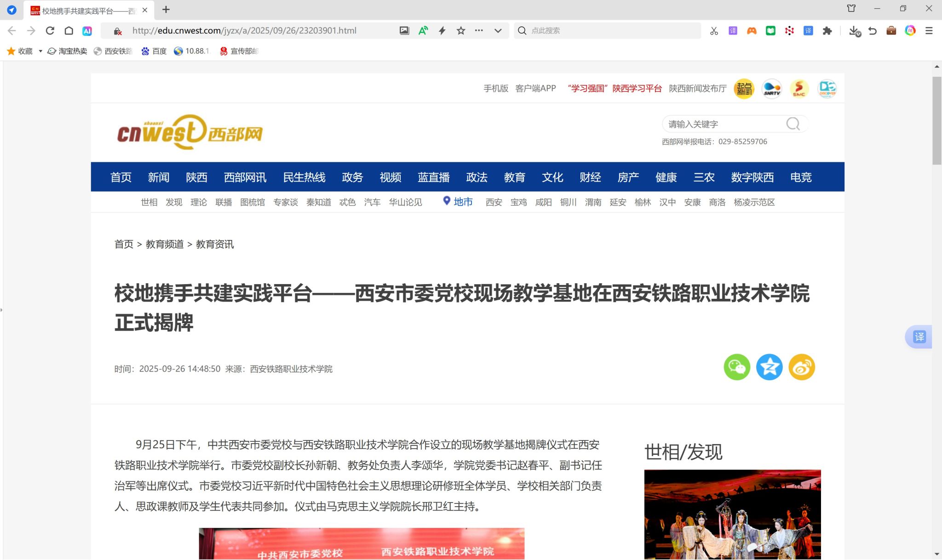Share article to QQ Zone star icon

(769, 367)
